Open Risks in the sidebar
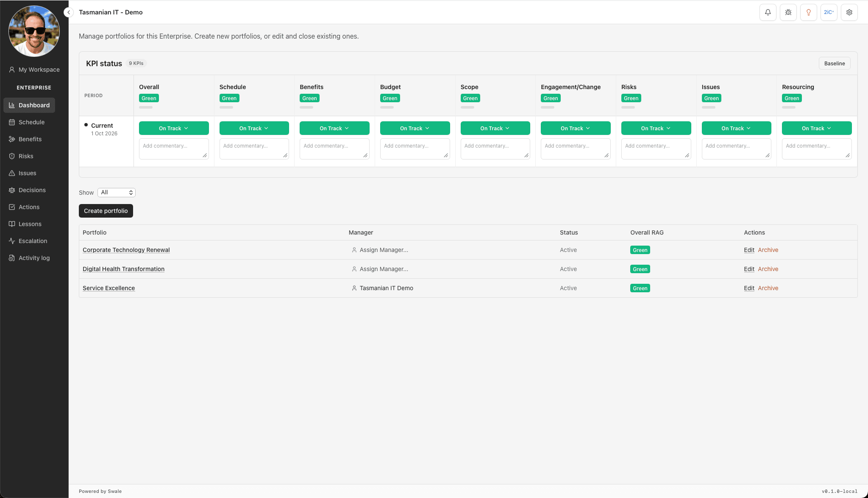This screenshot has width=868, height=498. [21, 156]
